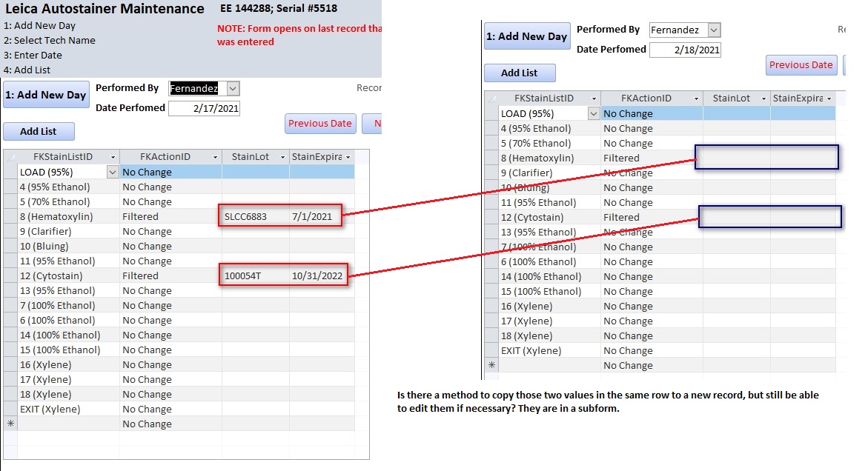Screen dimensions: 868x471
Task: Click Add List button in right form
Action: pos(520,73)
